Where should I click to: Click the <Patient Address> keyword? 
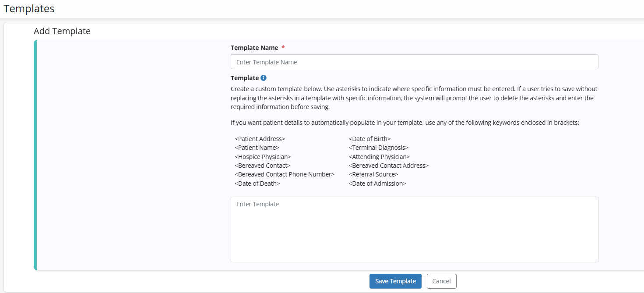point(260,139)
